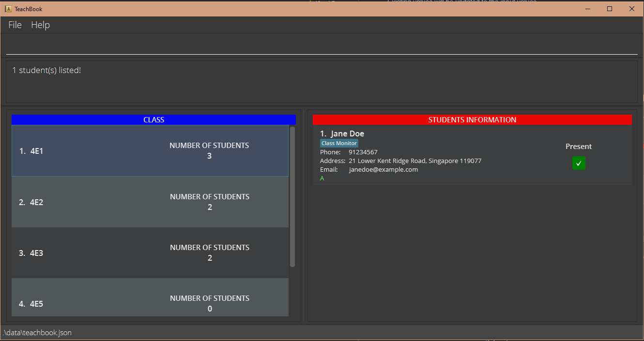Click the TeachBook app icon in title bar
This screenshot has width=644, height=341.
tap(8, 9)
